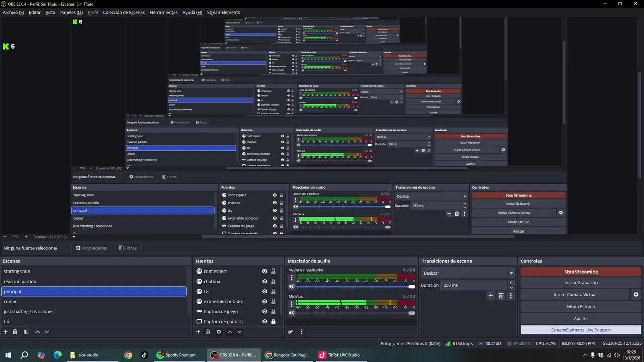This screenshot has width=644, height=362.
Task: Select the starting soon scene
Action: point(94,271)
